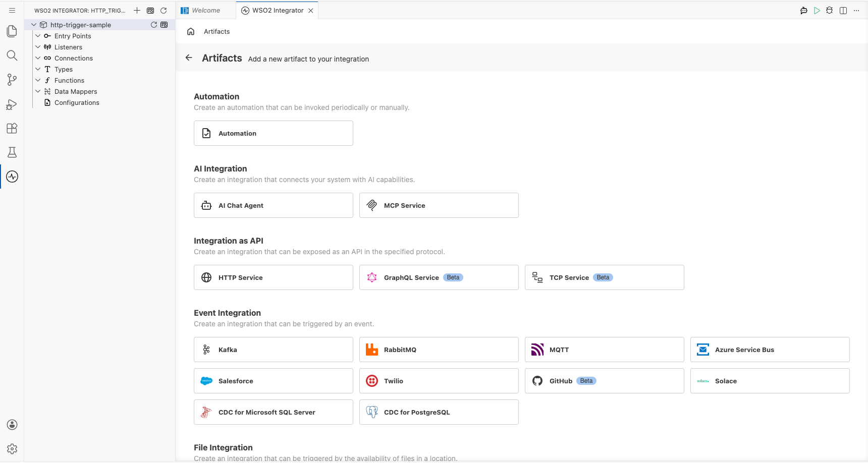Open the Source Control icon

(12, 80)
